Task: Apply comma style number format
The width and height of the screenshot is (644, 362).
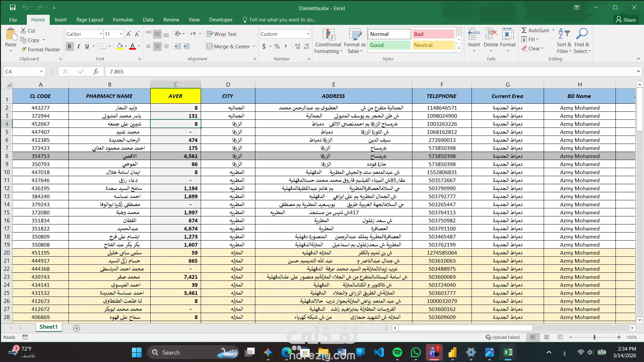Action: tap(286, 46)
